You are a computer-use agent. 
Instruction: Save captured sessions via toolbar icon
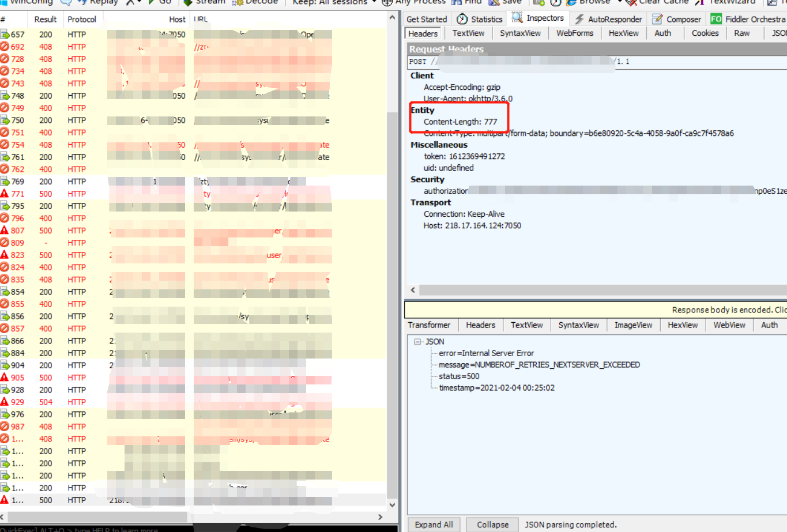[x=507, y=2]
